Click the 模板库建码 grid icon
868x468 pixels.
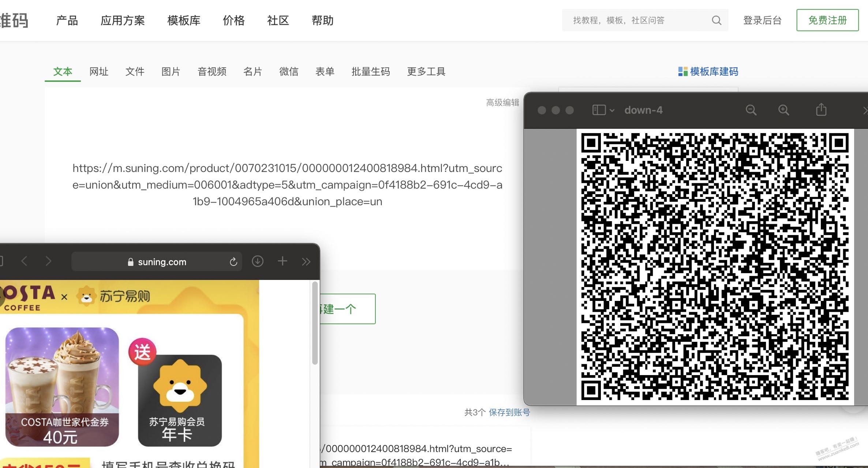point(682,72)
